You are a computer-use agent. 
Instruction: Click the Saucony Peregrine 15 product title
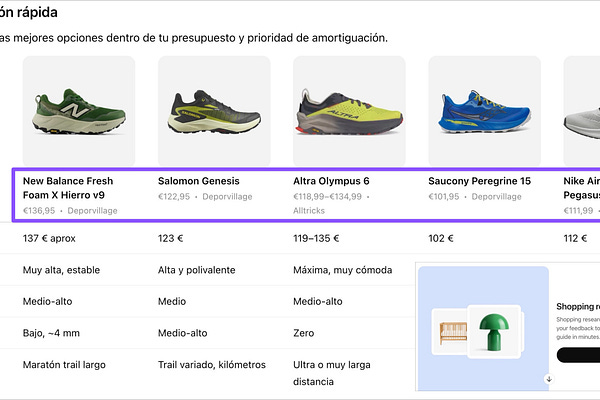(x=479, y=181)
